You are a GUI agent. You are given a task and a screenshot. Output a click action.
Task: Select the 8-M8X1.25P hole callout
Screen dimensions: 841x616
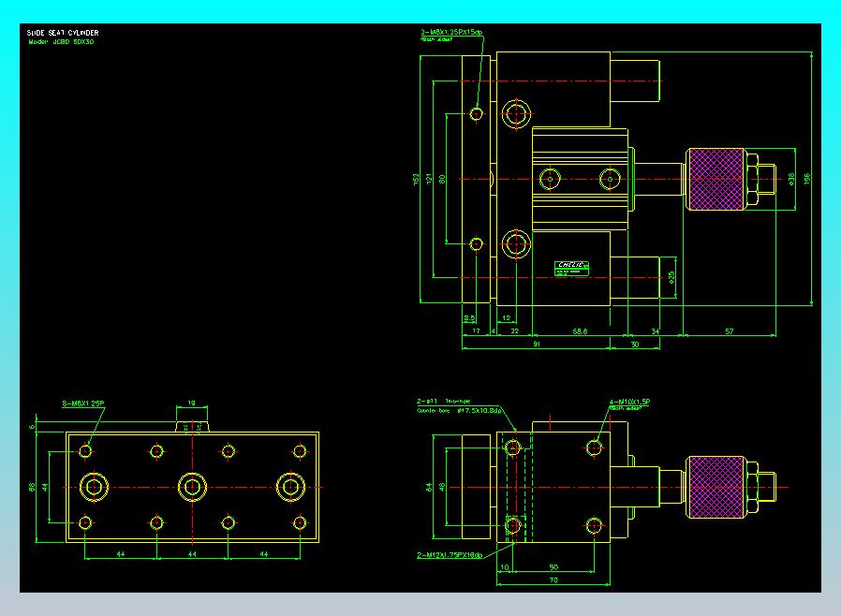tap(83, 403)
